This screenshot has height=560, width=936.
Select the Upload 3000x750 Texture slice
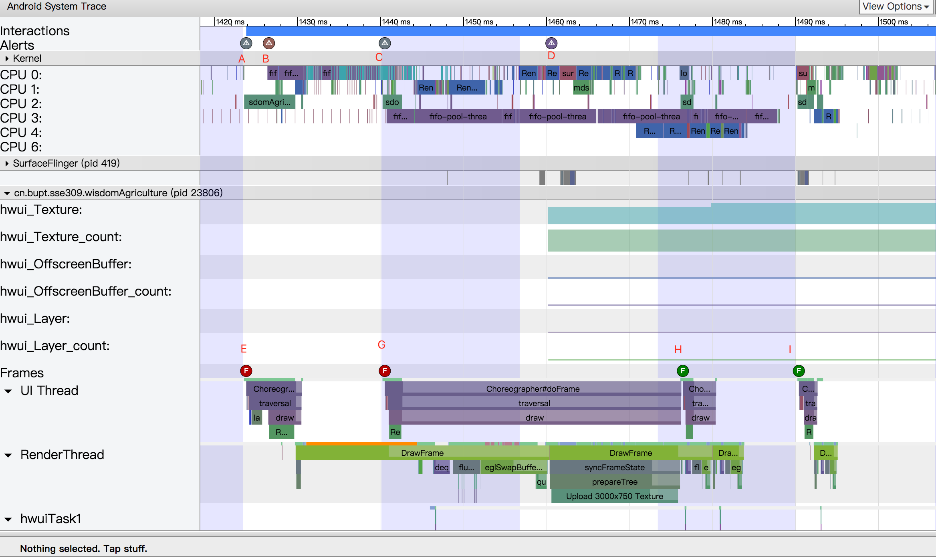pyautogui.click(x=614, y=496)
